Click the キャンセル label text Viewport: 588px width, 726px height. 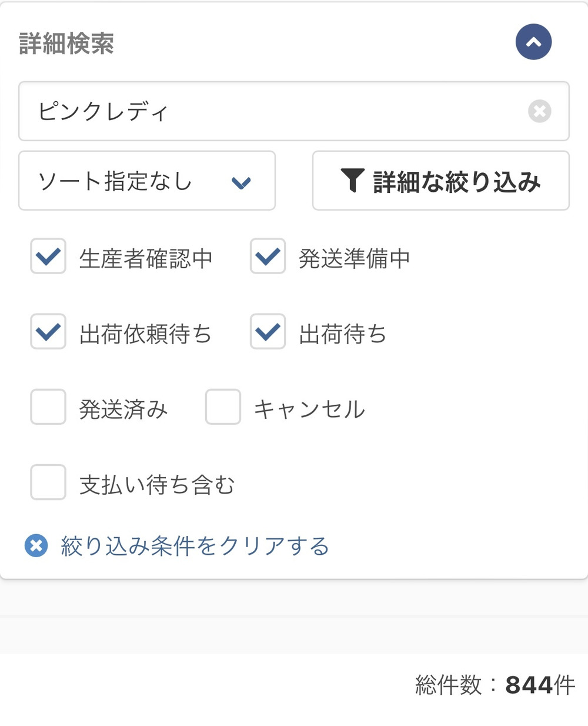(x=309, y=409)
